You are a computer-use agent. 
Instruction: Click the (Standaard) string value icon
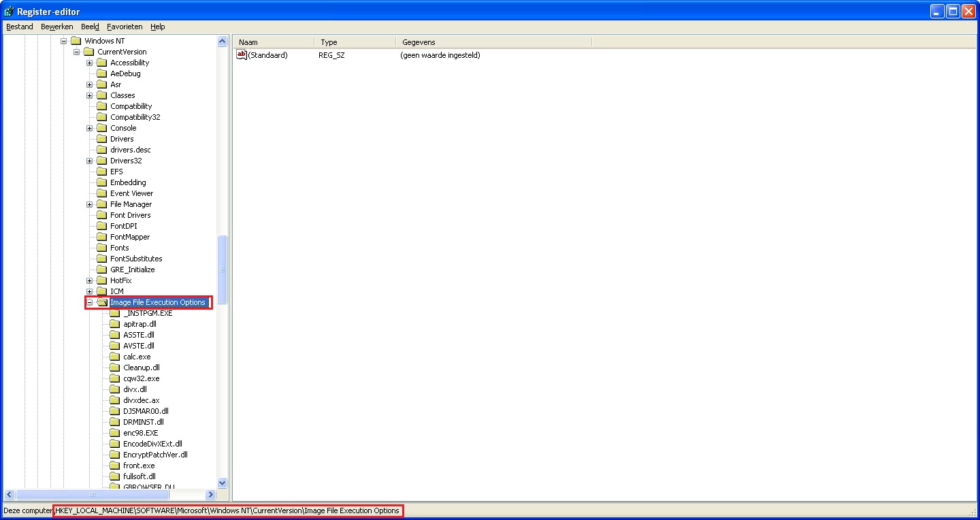241,54
